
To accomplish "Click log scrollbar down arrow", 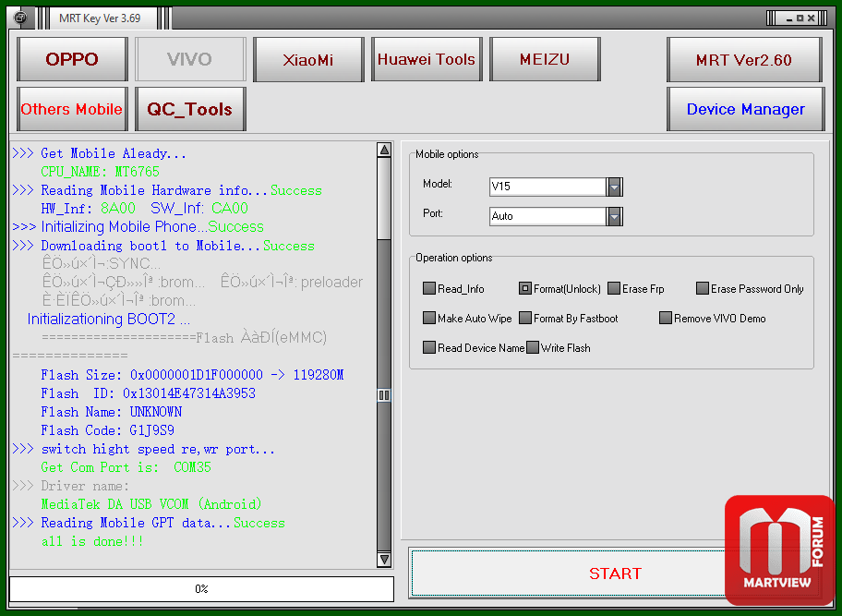I will point(384,559).
